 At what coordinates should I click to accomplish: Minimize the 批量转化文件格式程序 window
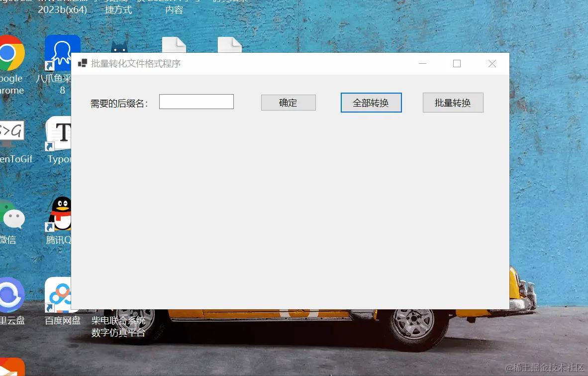point(423,64)
